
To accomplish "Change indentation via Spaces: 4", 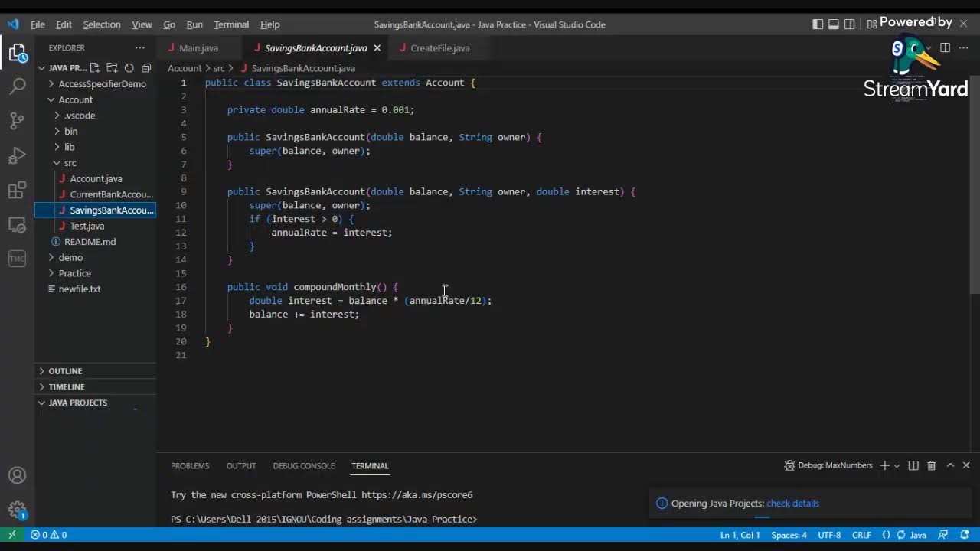I will click(x=789, y=535).
